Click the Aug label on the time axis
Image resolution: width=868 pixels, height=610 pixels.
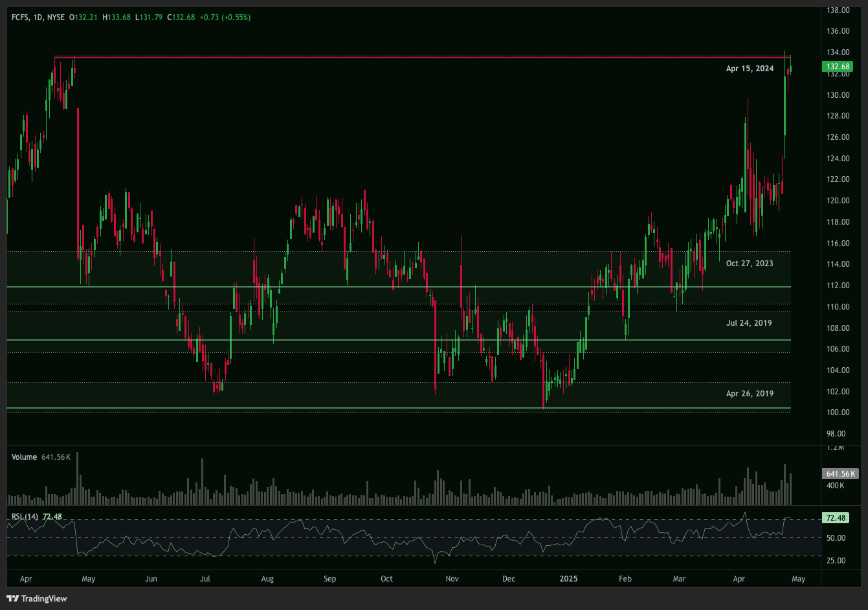267,579
